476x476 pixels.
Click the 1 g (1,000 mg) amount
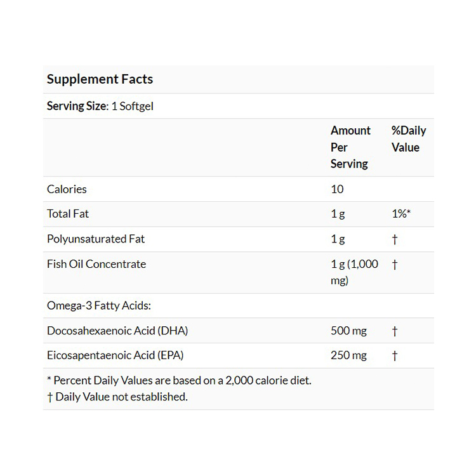point(354,272)
